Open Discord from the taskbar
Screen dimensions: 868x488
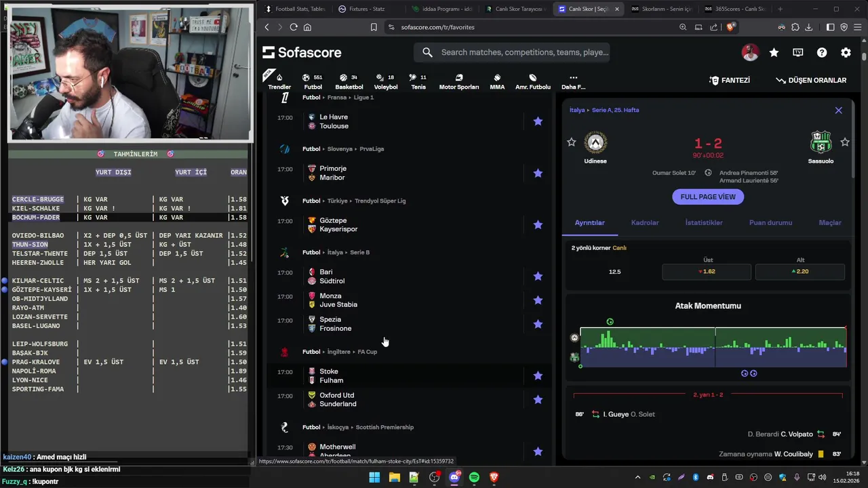pyautogui.click(x=454, y=477)
